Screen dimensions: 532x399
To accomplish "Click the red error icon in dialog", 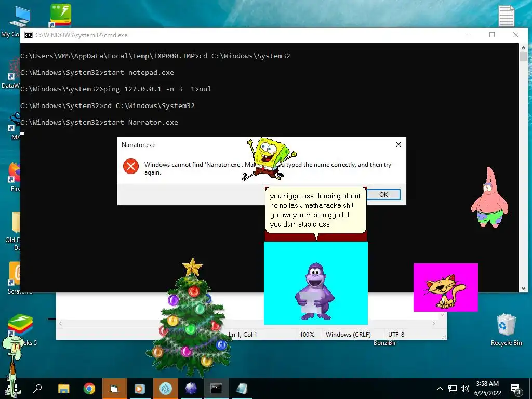I will pyautogui.click(x=131, y=166).
